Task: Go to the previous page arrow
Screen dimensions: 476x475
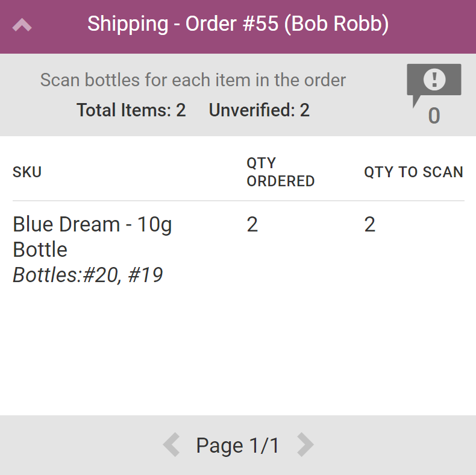Action: (x=172, y=445)
